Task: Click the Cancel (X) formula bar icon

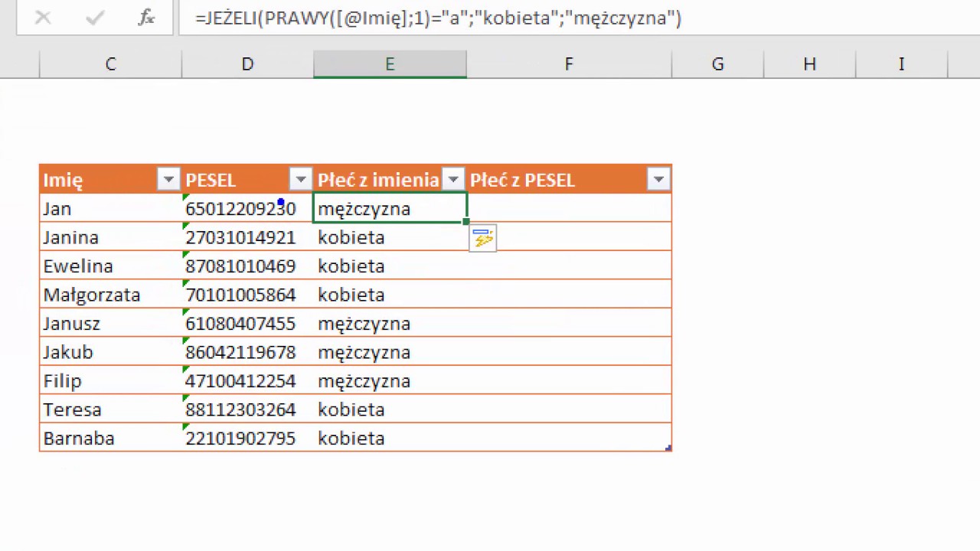Action: [x=43, y=18]
